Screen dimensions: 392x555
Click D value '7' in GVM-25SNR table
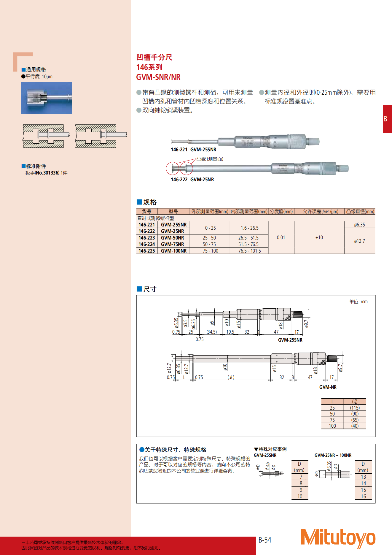(x=301, y=477)
